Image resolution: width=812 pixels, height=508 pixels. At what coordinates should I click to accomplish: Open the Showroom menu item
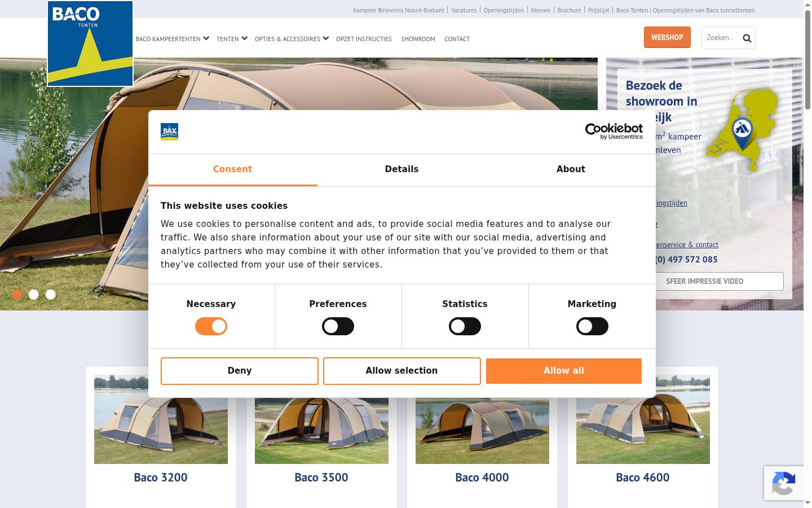[418, 39]
